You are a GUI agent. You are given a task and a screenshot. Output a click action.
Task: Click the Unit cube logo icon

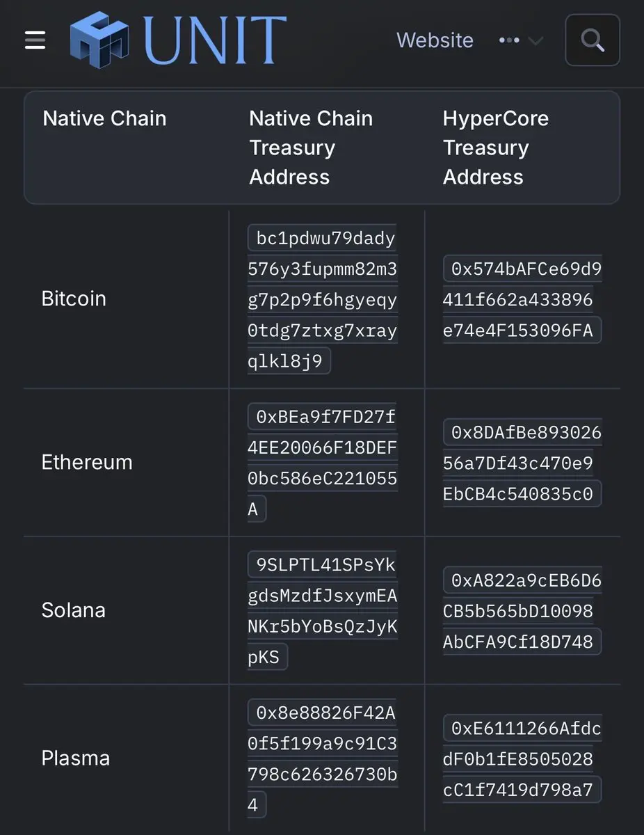[x=99, y=40]
